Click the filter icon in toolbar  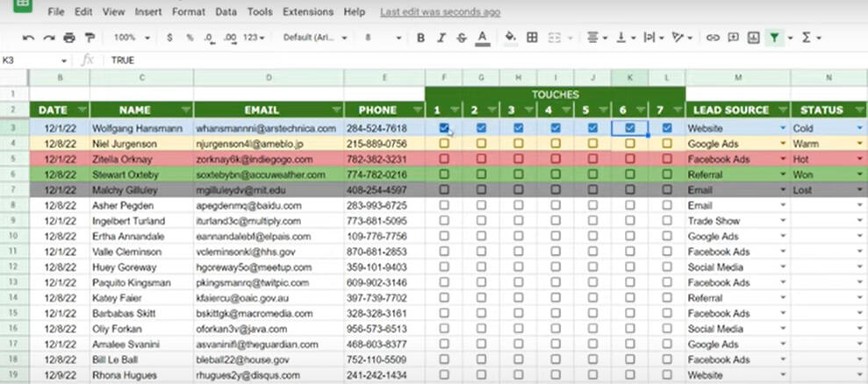click(x=774, y=38)
